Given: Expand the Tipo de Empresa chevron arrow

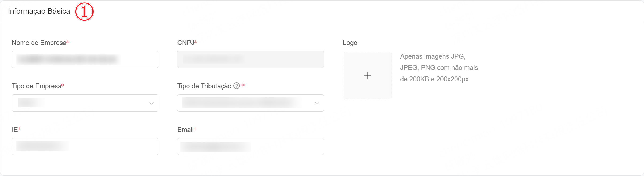Looking at the screenshot, I should 152,103.
